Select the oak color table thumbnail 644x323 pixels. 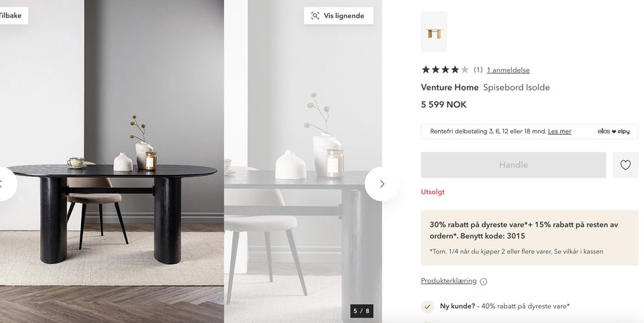pyautogui.click(x=434, y=31)
